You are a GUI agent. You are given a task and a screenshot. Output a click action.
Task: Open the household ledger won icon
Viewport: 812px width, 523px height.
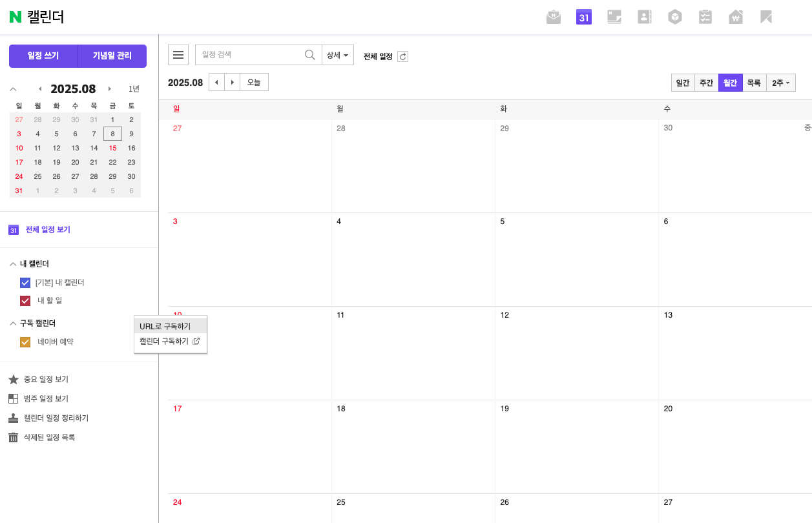click(736, 17)
